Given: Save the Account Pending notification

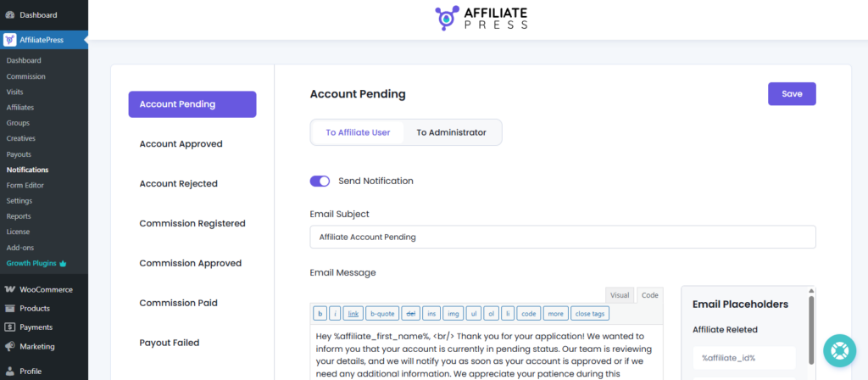Looking at the screenshot, I should pos(792,93).
